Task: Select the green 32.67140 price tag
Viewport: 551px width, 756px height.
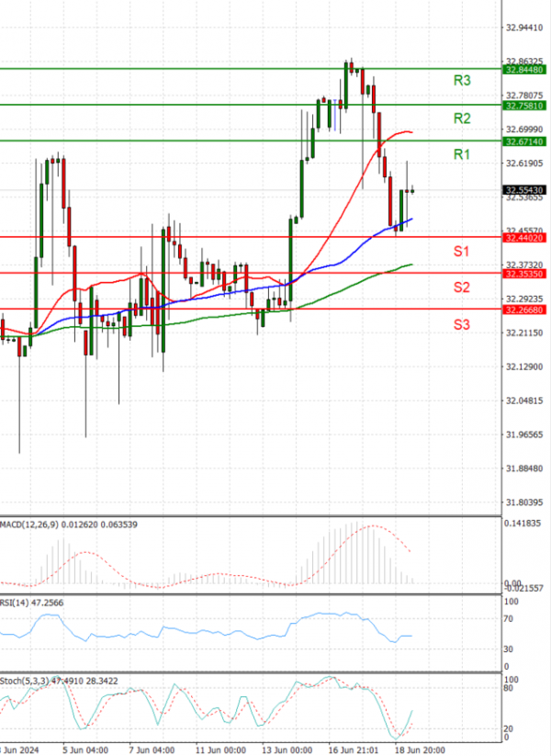Action: click(524, 141)
